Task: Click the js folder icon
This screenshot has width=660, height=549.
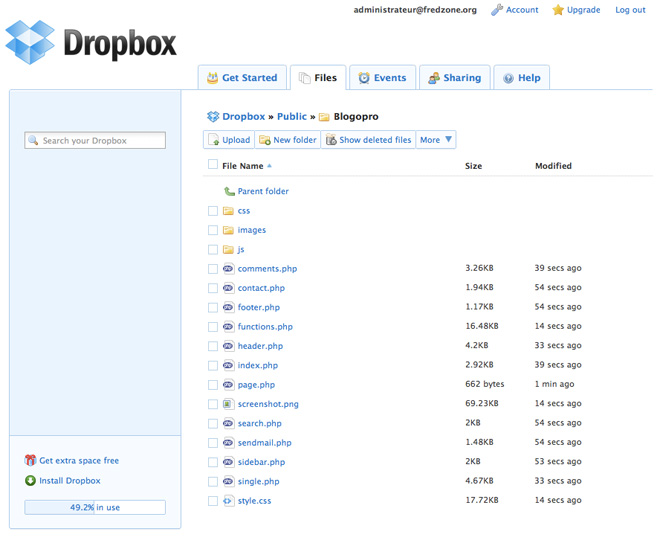Action: (x=228, y=249)
